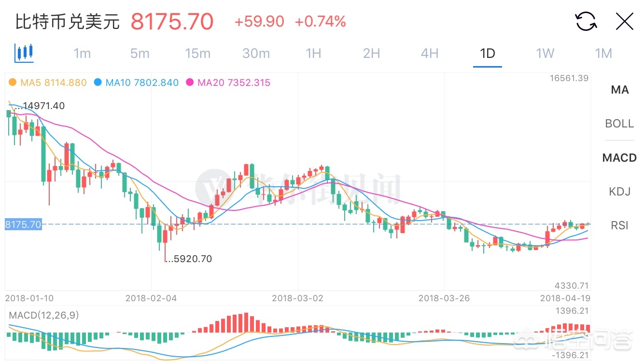Click the orange MA5 legend dot
This screenshot has width=644, height=362.
[13, 83]
